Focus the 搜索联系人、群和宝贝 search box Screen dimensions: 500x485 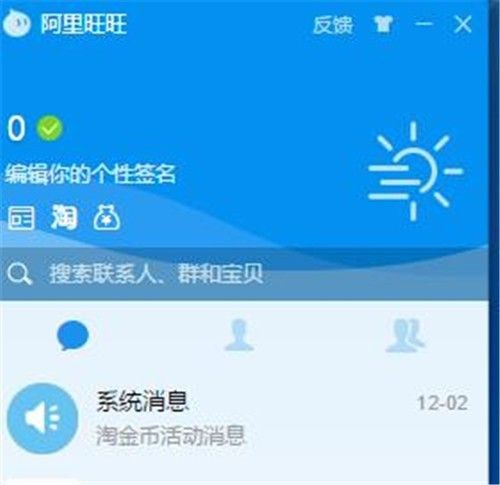[x=244, y=274]
